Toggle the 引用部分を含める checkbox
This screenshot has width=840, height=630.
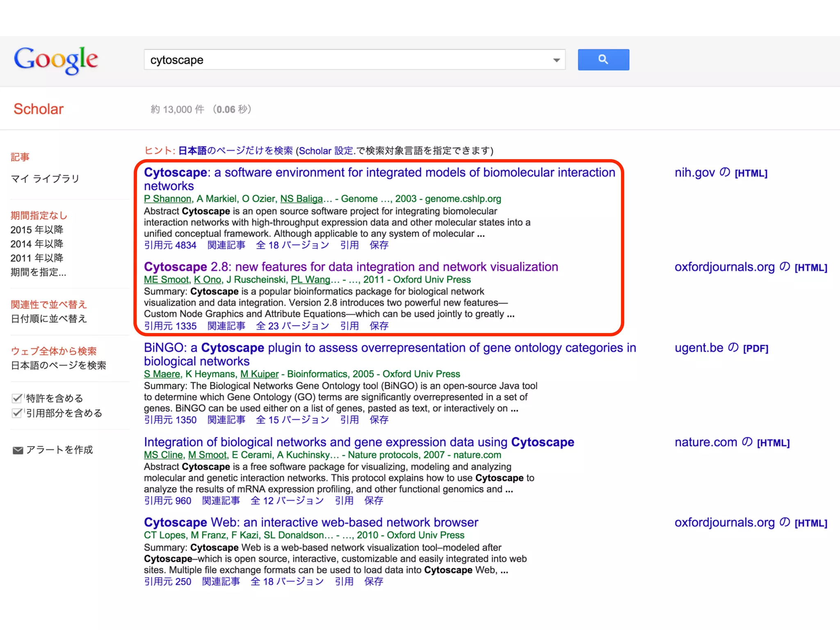coord(17,413)
